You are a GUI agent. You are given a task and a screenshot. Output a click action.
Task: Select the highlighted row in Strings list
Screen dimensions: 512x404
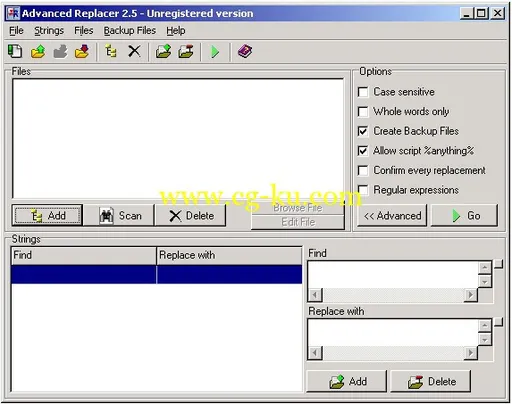pos(157,274)
